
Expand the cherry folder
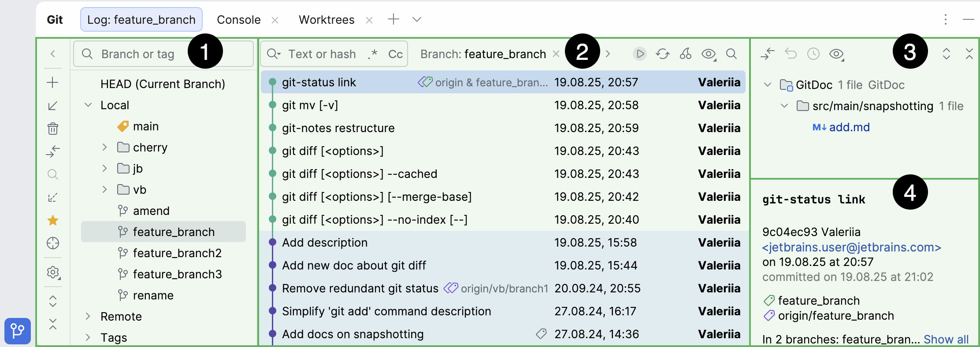coord(104,147)
